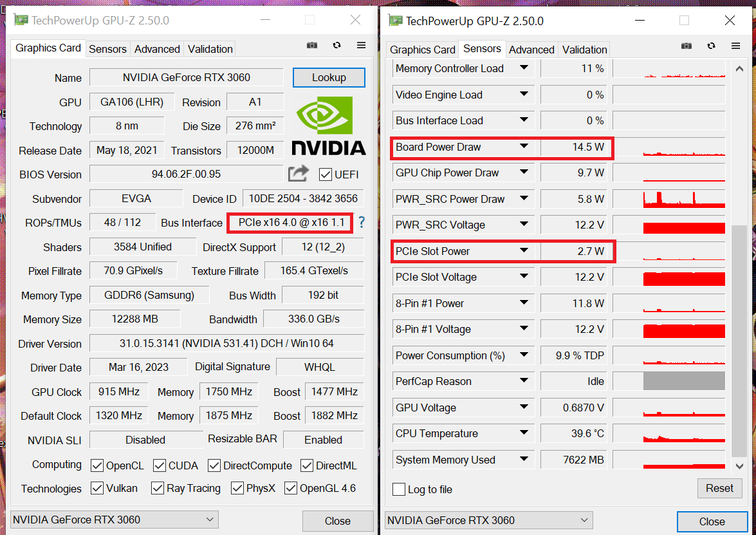Click the camera icon in Sensors window
756x535 pixels.
point(687,46)
